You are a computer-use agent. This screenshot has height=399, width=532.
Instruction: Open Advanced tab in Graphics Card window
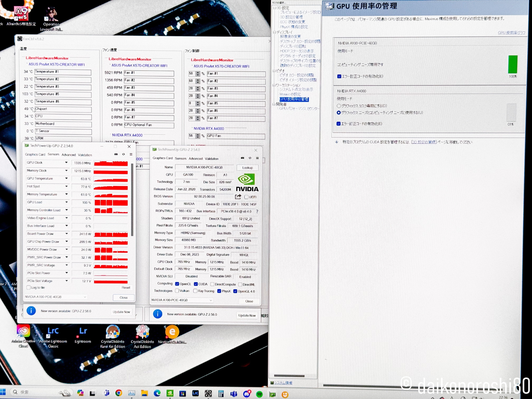[196, 159]
